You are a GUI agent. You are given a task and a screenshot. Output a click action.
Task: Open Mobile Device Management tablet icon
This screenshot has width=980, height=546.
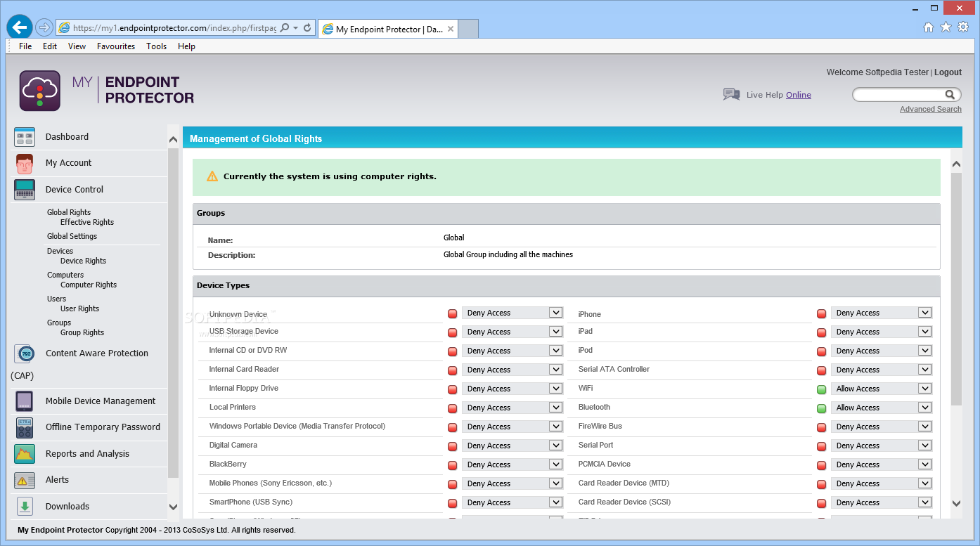click(25, 401)
